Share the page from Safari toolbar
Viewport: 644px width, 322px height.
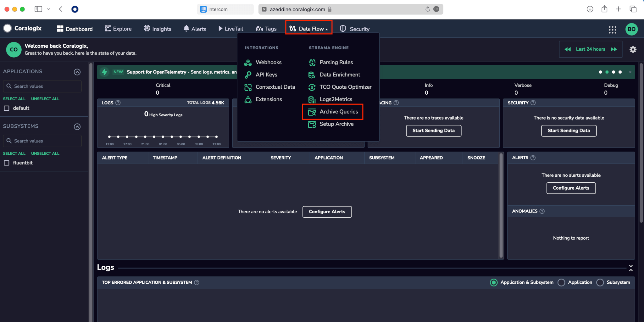[604, 9]
